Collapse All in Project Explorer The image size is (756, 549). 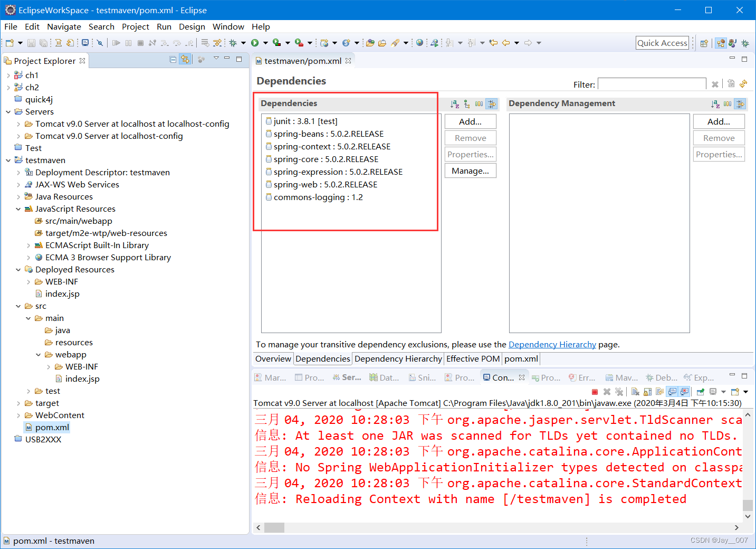click(173, 60)
